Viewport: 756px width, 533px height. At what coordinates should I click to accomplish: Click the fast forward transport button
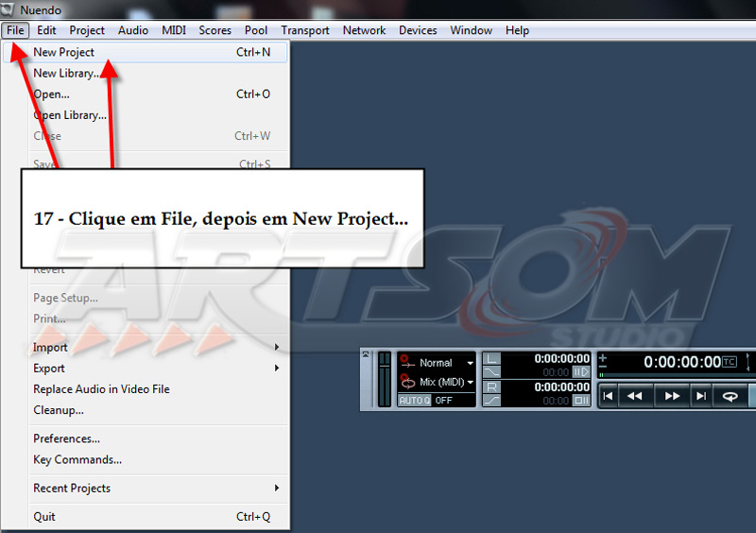tap(672, 396)
